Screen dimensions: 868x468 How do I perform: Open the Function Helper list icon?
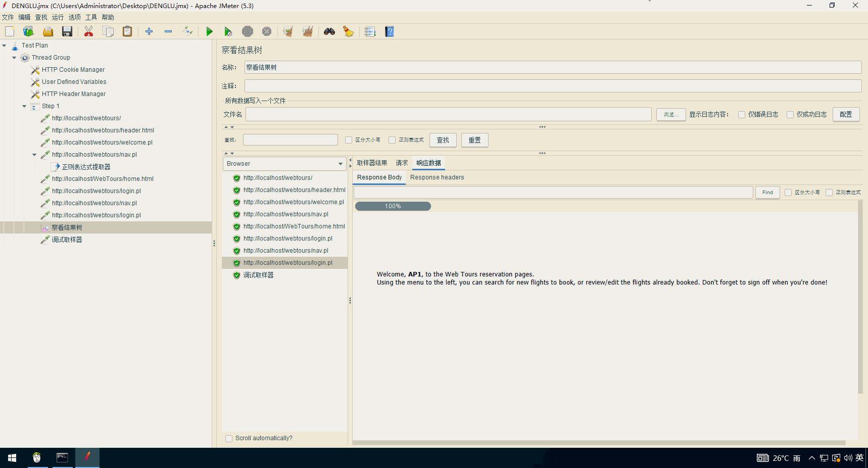click(x=370, y=31)
